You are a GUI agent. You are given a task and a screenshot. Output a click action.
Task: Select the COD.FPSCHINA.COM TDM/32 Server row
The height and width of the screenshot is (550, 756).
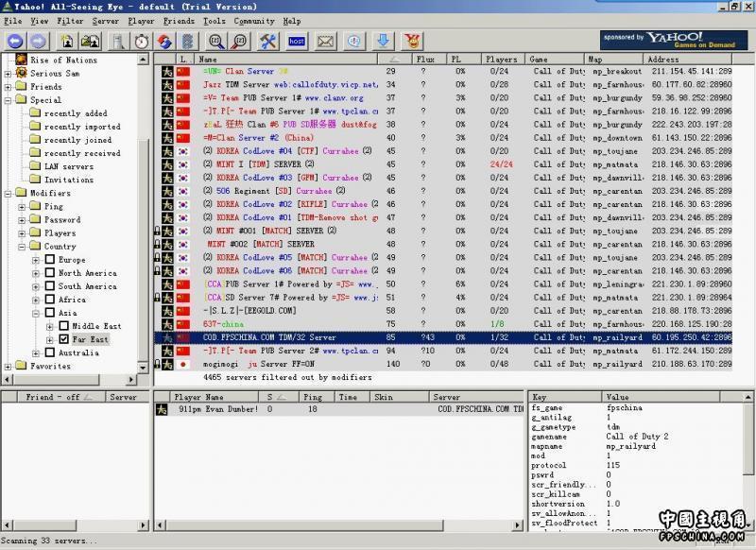(443, 337)
